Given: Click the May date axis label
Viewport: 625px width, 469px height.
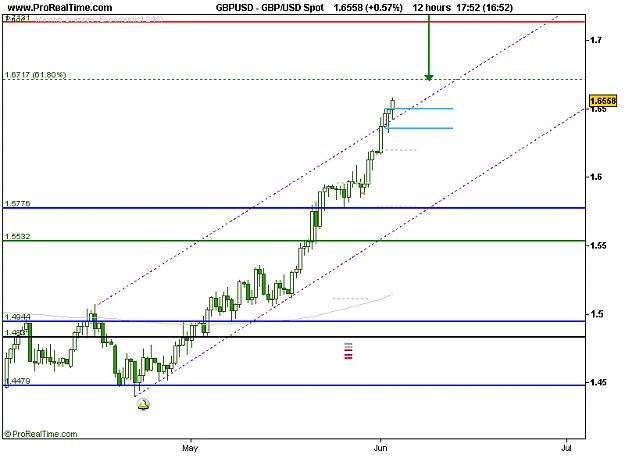Looking at the screenshot, I should (x=190, y=448).
